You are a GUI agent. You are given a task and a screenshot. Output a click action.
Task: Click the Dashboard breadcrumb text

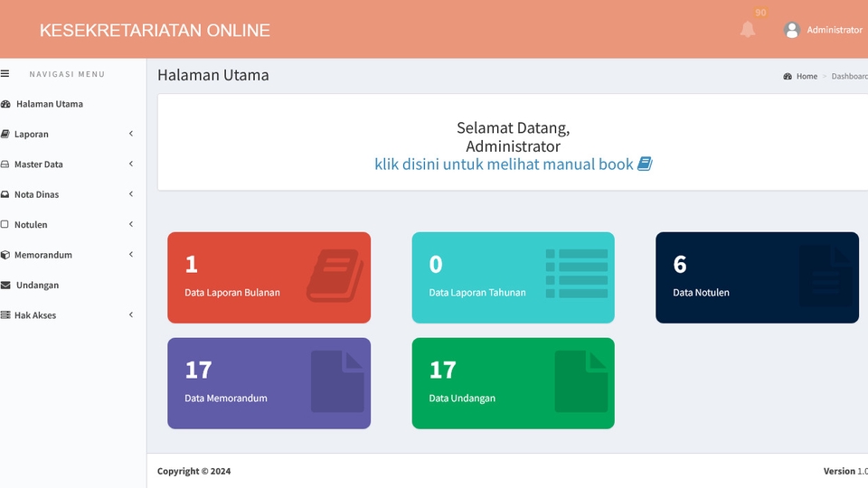point(849,76)
